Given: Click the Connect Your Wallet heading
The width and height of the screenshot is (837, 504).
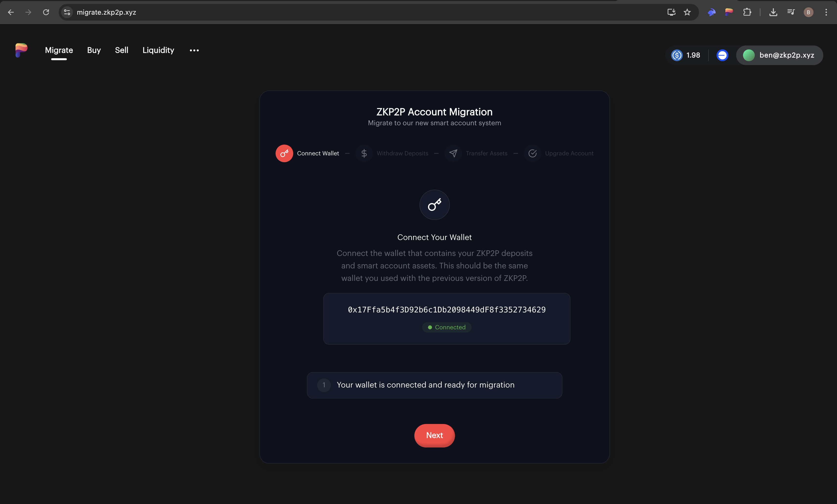Looking at the screenshot, I should coord(434,237).
